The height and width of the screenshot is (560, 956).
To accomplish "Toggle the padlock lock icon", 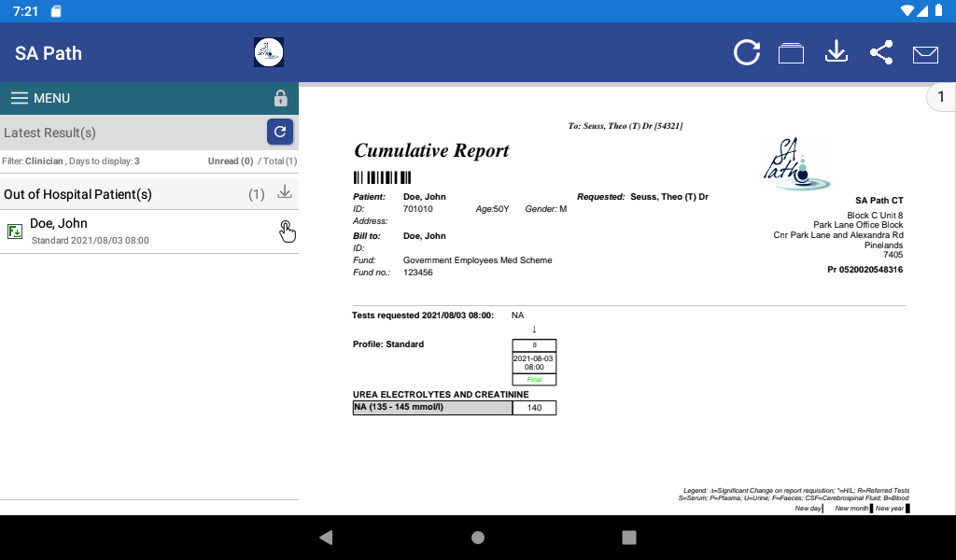I will (280, 98).
